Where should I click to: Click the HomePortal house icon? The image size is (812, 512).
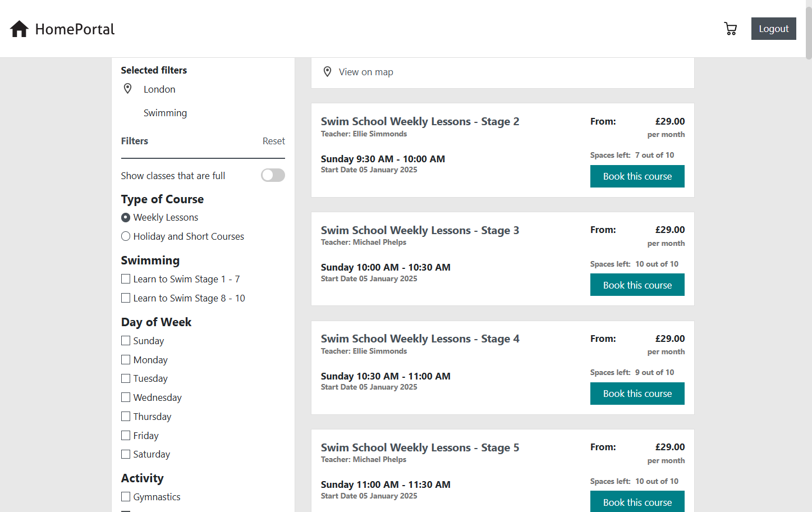19,29
